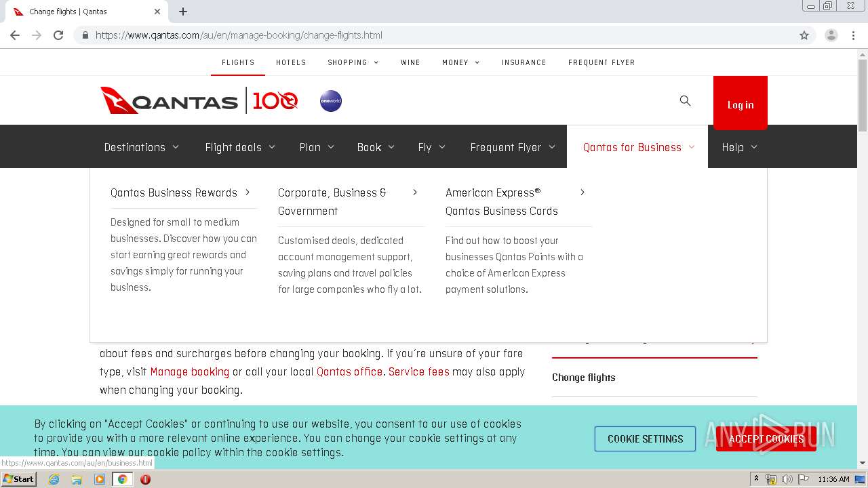Click Accept Cookies button
Viewport: 868px width, 488px height.
pos(766,439)
